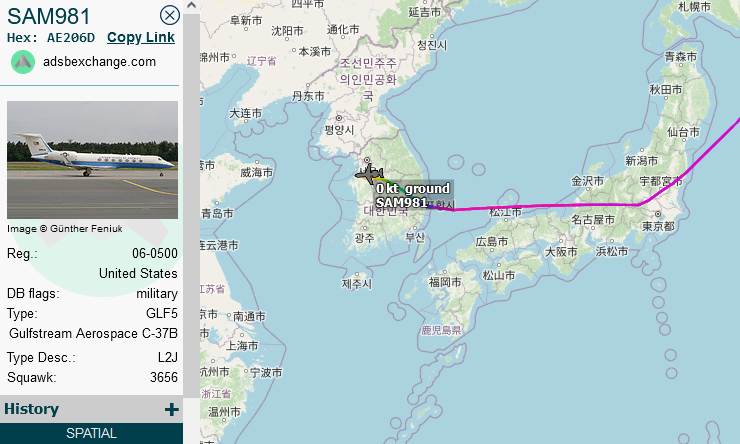Click the scrollbar up arrow
Image resolution: width=740 pixels, height=444 pixels.
[x=191, y=6]
